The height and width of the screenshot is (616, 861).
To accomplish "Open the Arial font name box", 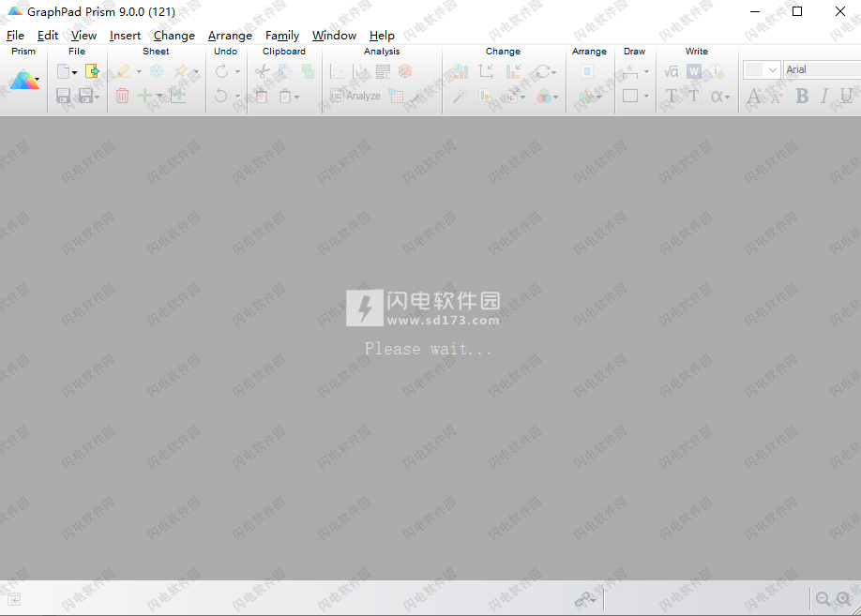I will (x=822, y=69).
